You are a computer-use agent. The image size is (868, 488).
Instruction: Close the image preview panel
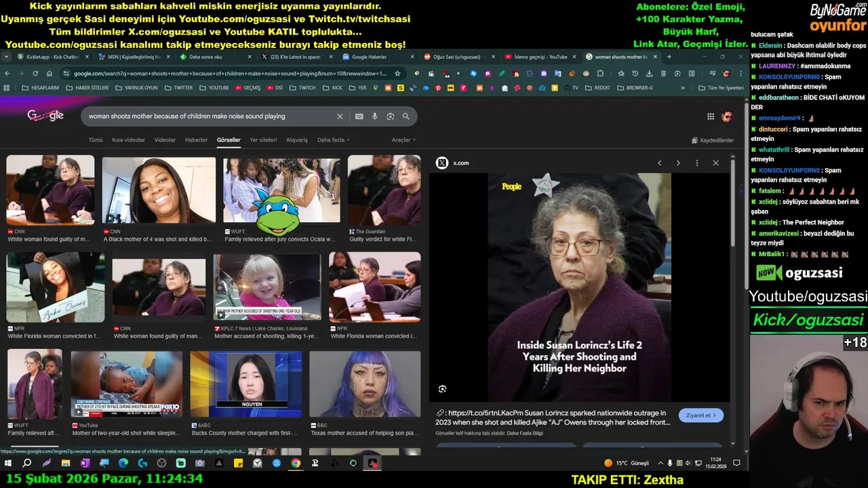715,163
